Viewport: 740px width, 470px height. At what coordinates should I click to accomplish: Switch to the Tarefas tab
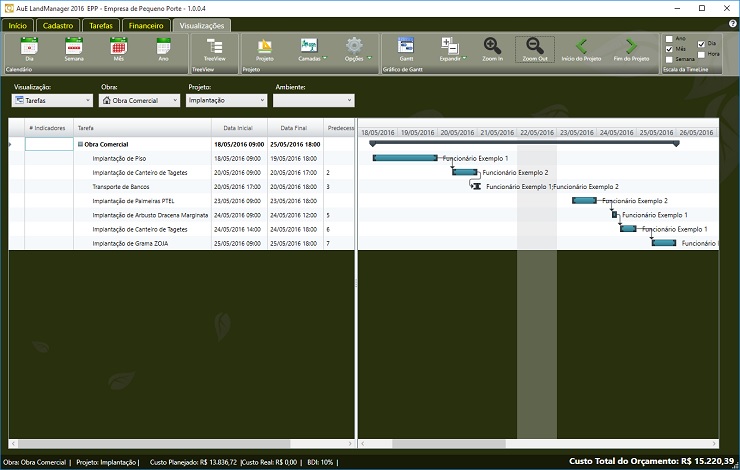(x=101, y=25)
